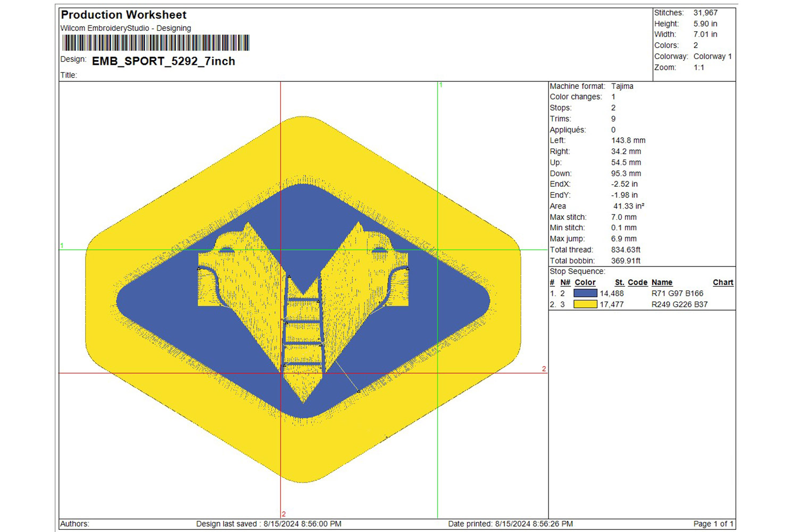This screenshot has height=532, width=799.
Task: Click the green guide marker 1 at top
Action: point(440,85)
